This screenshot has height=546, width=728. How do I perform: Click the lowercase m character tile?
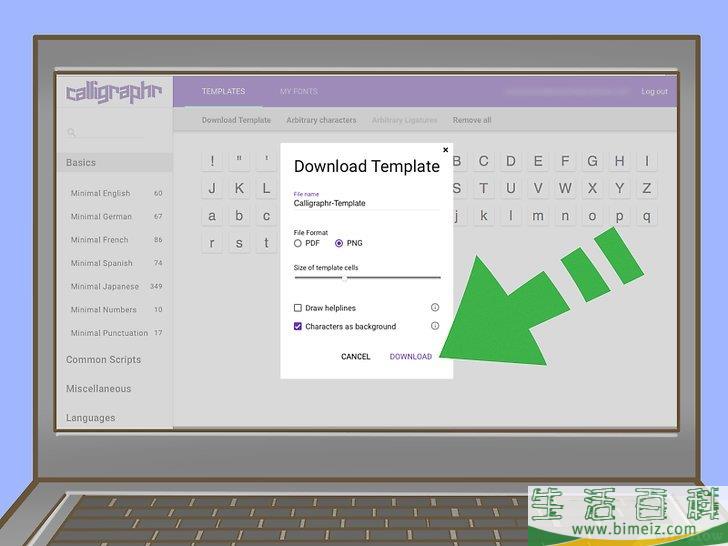click(x=538, y=216)
